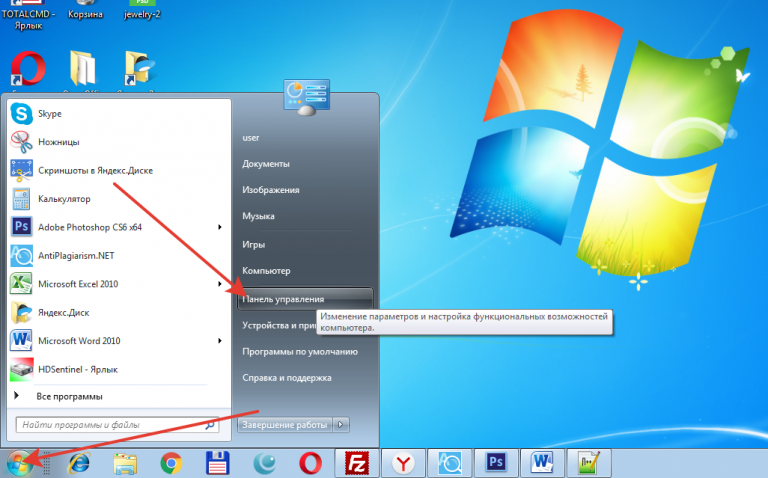Launch Google Chrome from taskbar
Image resolution: width=768 pixels, height=478 pixels.
click(x=171, y=463)
